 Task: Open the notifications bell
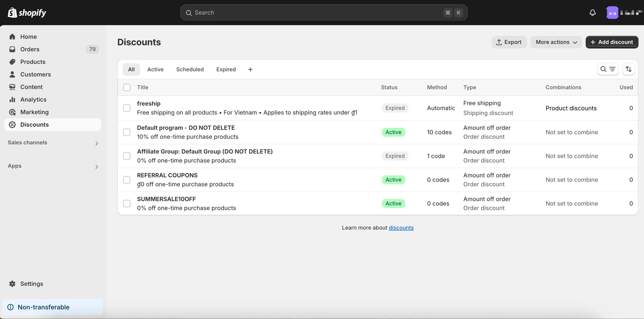coord(592,12)
